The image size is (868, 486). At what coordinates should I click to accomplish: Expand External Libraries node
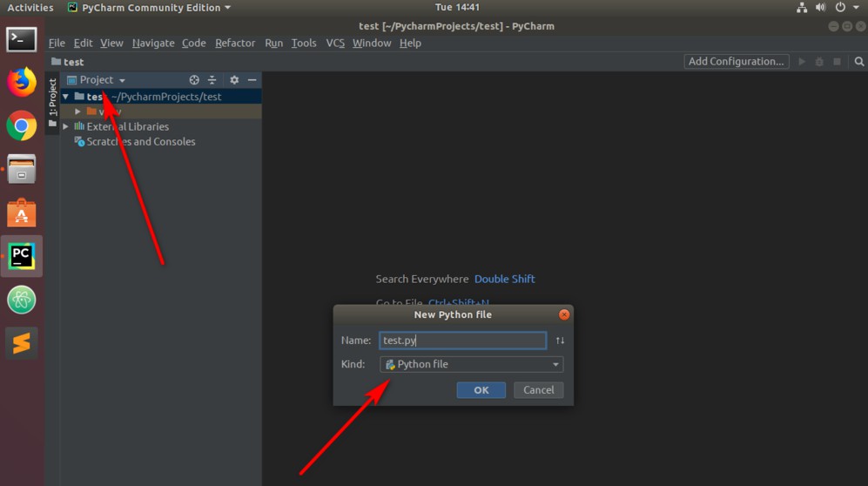(x=66, y=126)
